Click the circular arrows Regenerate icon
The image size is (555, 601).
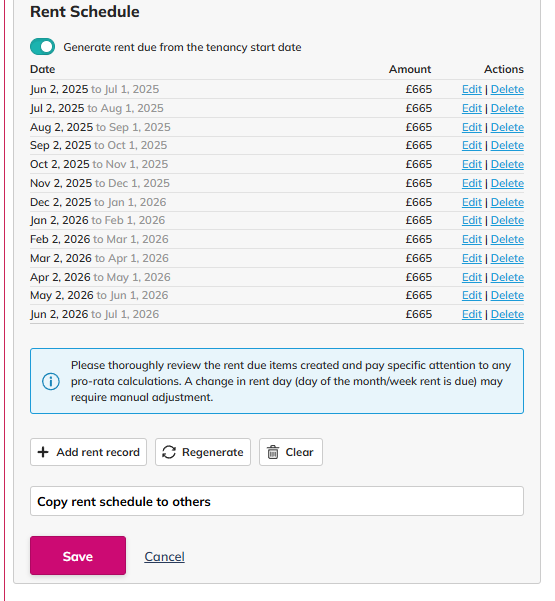click(x=169, y=452)
